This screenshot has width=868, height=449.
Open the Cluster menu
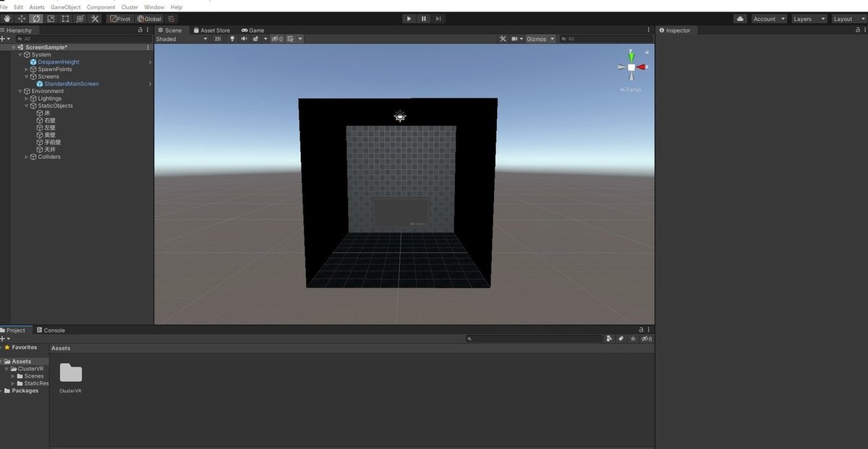tap(130, 7)
